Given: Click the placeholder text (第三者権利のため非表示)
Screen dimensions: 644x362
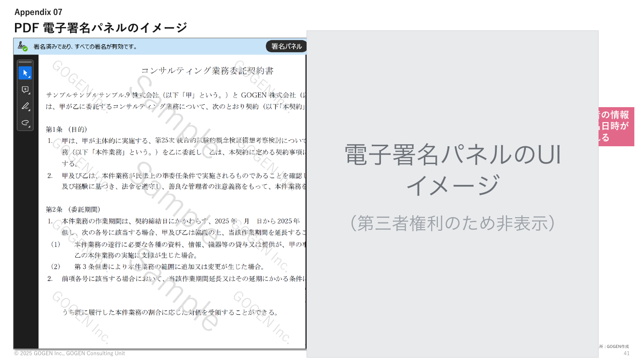Looking at the screenshot, I should (x=452, y=223).
